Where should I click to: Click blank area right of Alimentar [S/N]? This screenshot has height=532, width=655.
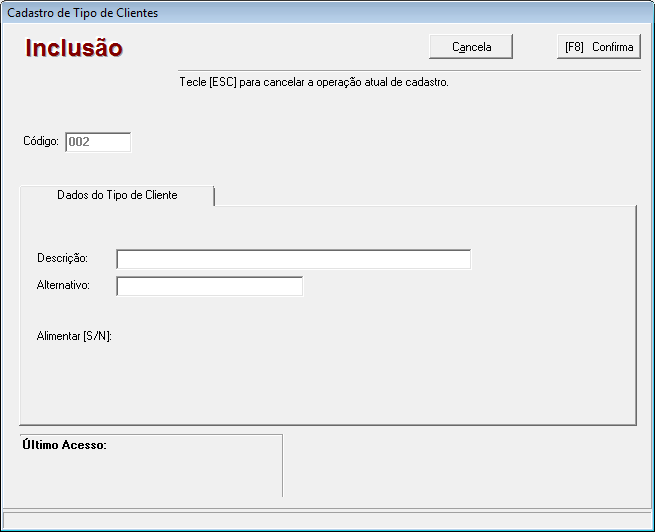pyautogui.click(x=300, y=336)
